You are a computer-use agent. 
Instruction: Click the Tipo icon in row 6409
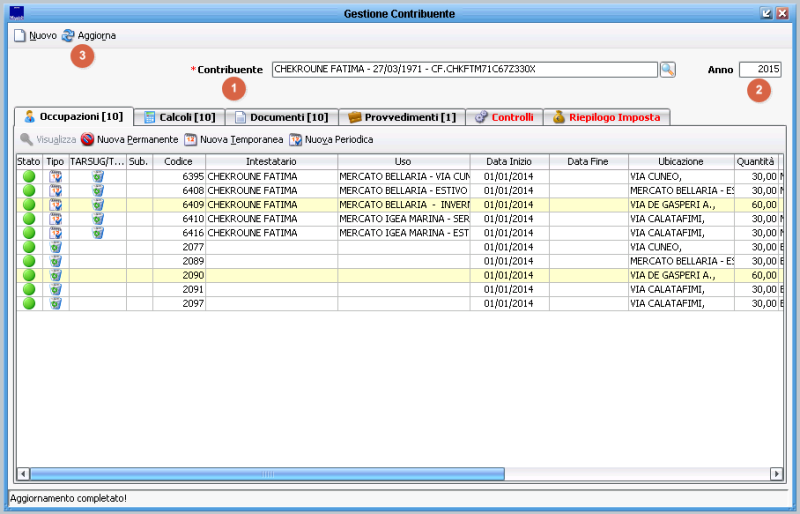click(x=56, y=205)
